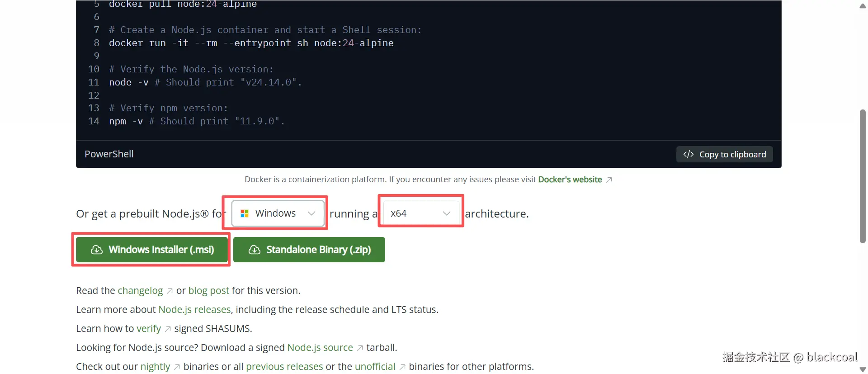Image resolution: width=868 pixels, height=374 pixels.
Task: Open the changelog link
Action: pos(140,291)
